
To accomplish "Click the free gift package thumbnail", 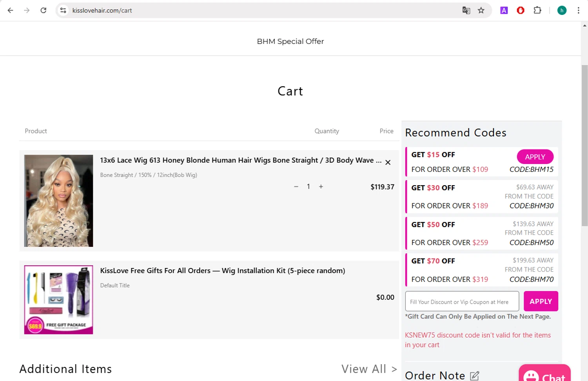I will pos(59,300).
